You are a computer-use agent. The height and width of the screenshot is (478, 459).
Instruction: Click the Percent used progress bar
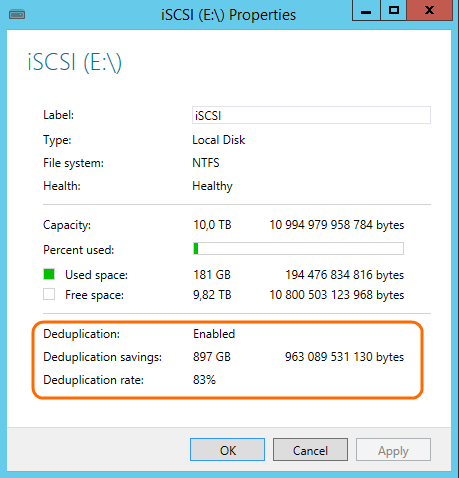(x=298, y=249)
